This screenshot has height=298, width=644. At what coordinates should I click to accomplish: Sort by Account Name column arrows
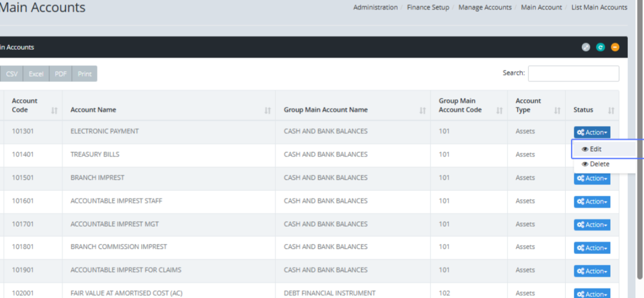click(267, 110)
